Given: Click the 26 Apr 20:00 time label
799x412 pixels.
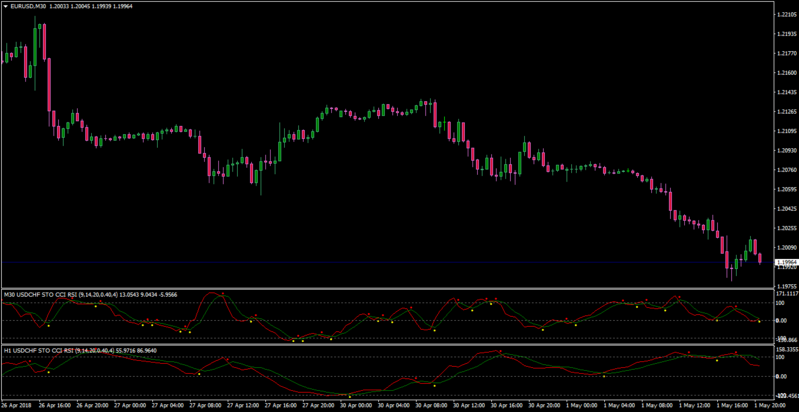Looking at the screenshot, I should [x=90, y=407].
